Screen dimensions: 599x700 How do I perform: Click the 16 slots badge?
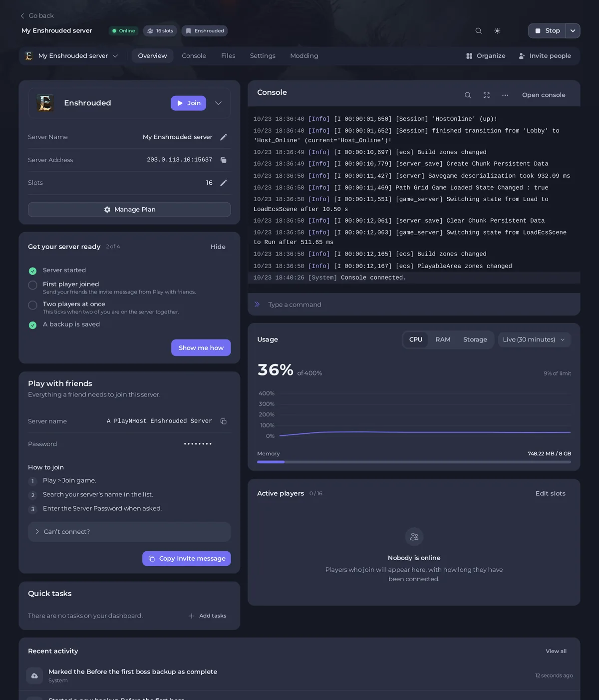click(x=160, y=31)
